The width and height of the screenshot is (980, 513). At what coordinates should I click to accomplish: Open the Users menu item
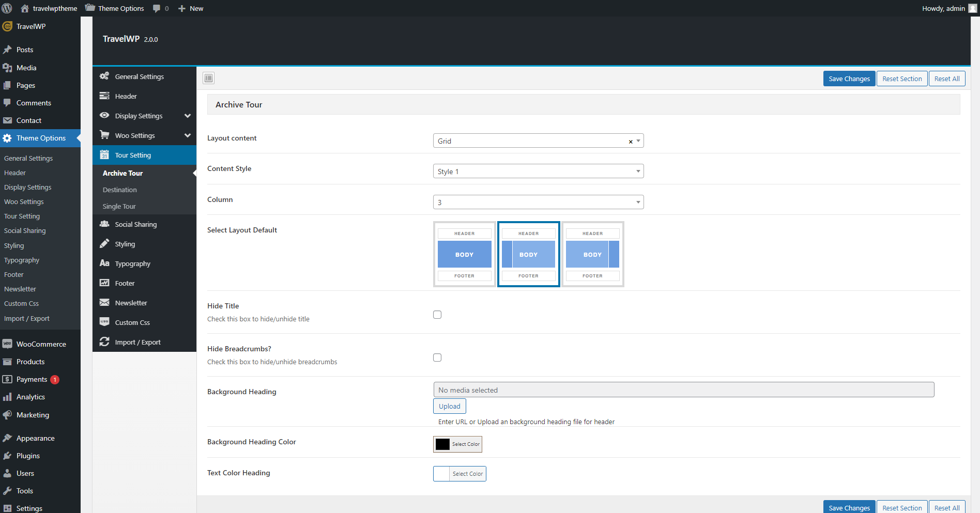[x=25, y=473]
